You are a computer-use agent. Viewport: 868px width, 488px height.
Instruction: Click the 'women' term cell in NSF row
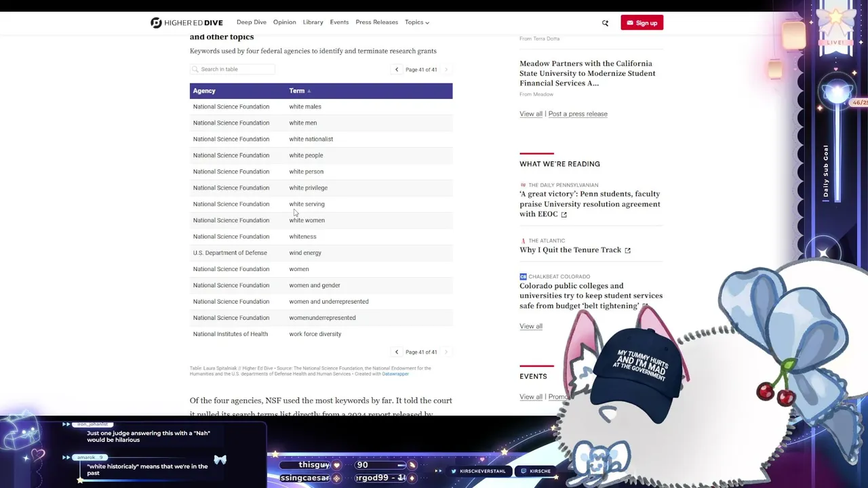pyautogui.click(x=299, y=269)
